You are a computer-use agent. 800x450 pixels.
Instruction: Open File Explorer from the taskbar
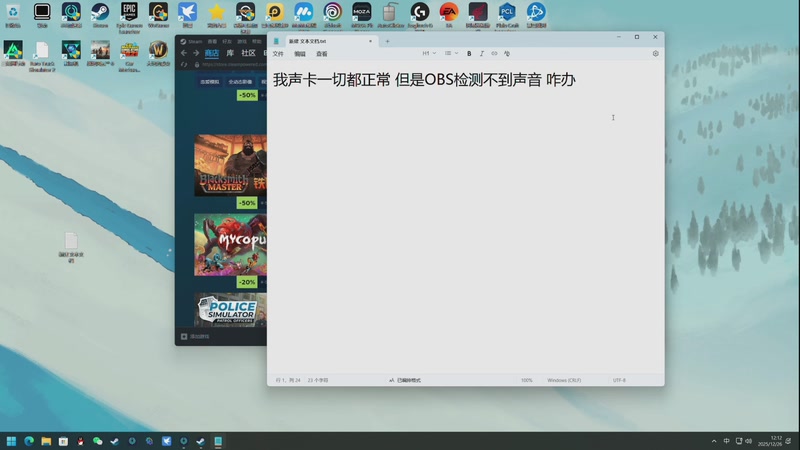click(46, 441)
